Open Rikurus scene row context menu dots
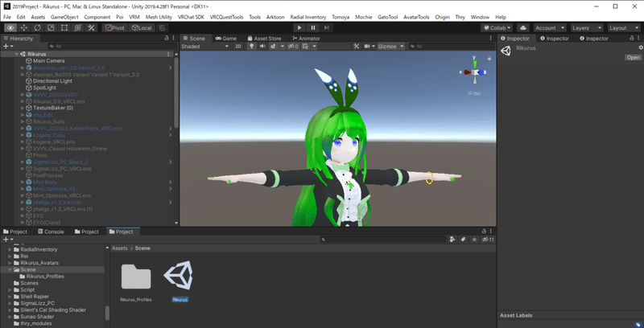644x328 pixels. point(168,54)
